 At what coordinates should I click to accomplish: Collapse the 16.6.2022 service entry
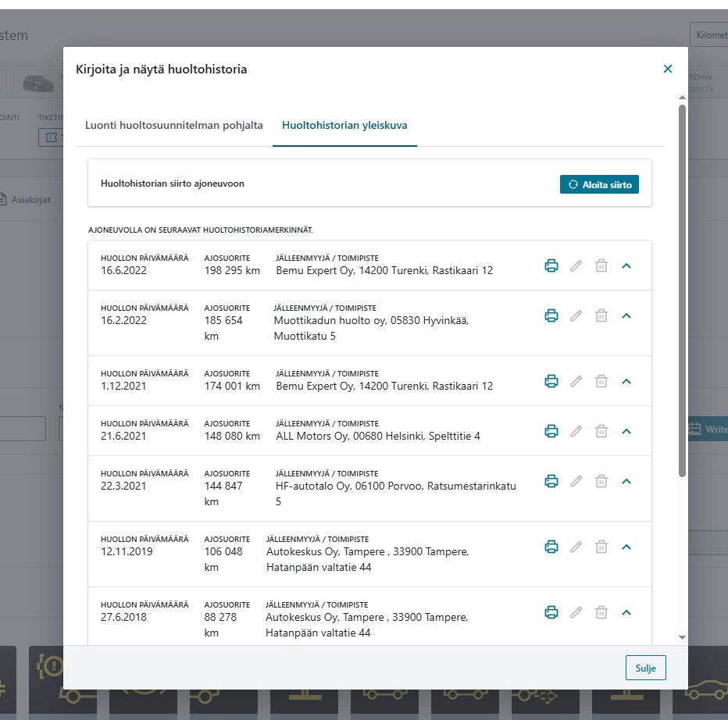[626, 266]
